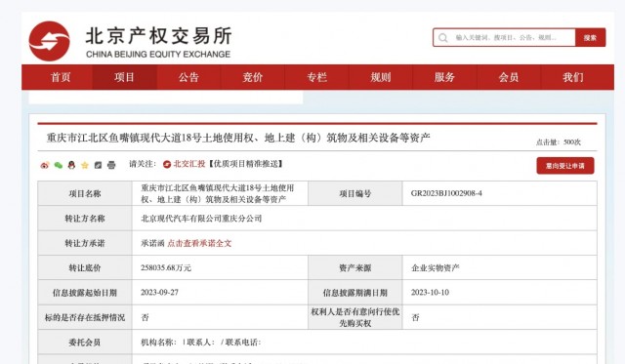Open the 项目 nav tab
Viewport: 625px width, 364px height.
click(124, 77)
